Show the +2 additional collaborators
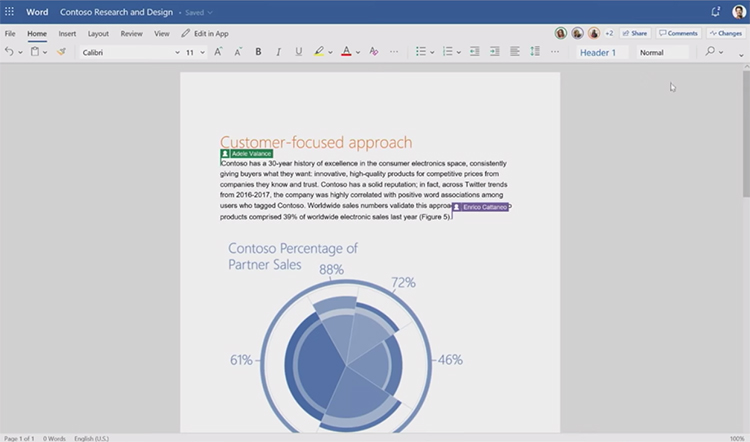Viewport: 750px width, 442px height. tap(609, 33)
